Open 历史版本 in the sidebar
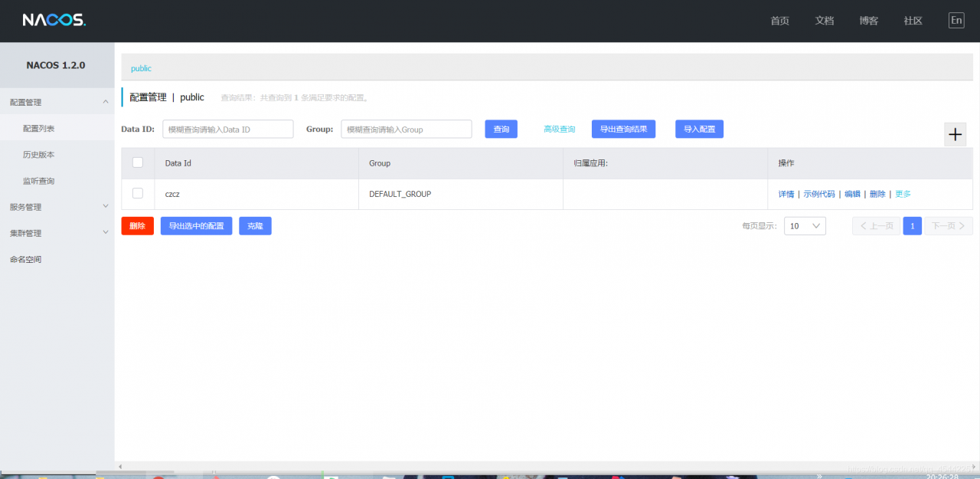Viewport: 980px width, 479px height. 57,154
